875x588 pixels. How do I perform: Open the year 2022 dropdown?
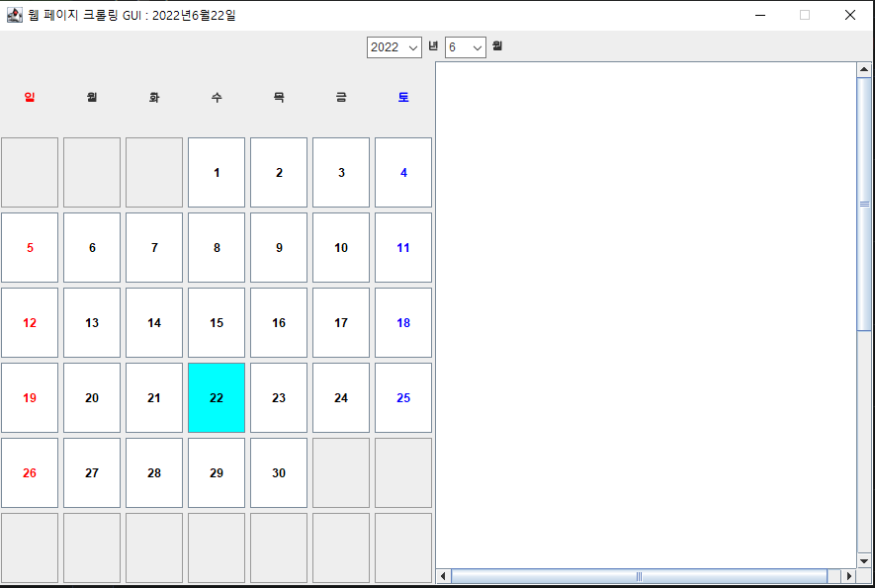[x=394, y=47]
